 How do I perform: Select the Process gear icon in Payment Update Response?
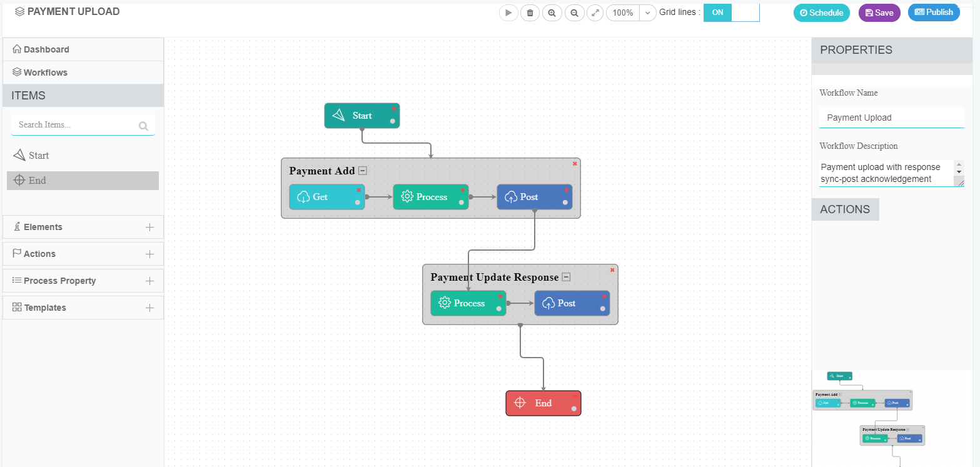click(445, 303)
